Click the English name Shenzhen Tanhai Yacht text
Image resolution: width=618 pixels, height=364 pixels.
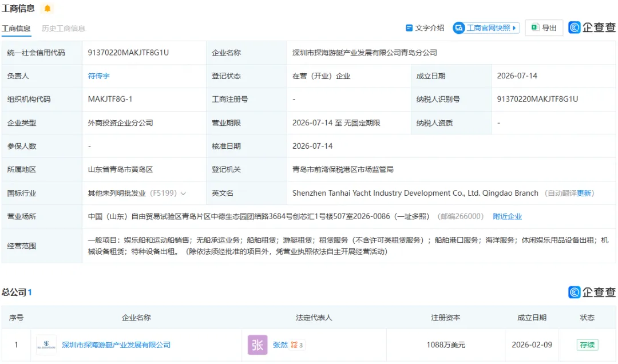tap(415, 193)
